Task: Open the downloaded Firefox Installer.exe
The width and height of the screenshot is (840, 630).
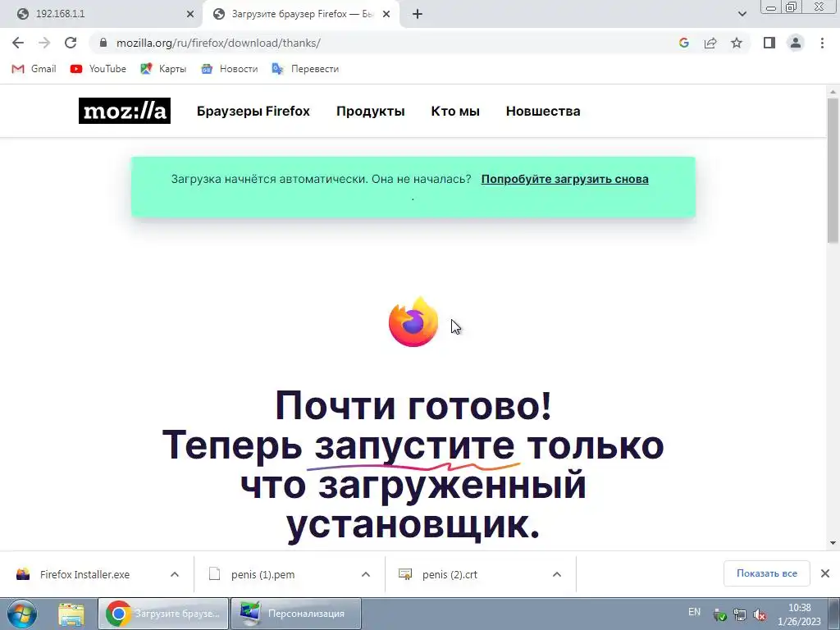Action: point(84,574)
